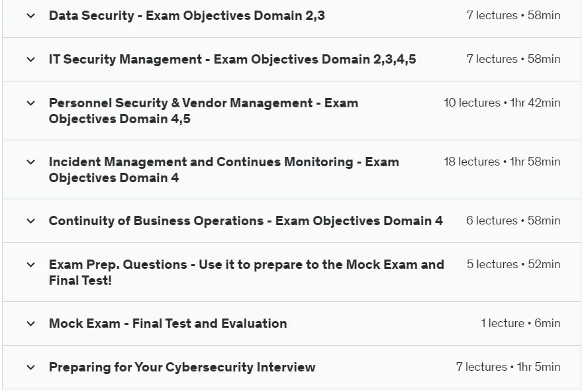Expand Cybersecurity Interview section chevron
584x392 pixels.
coord(31,367)
